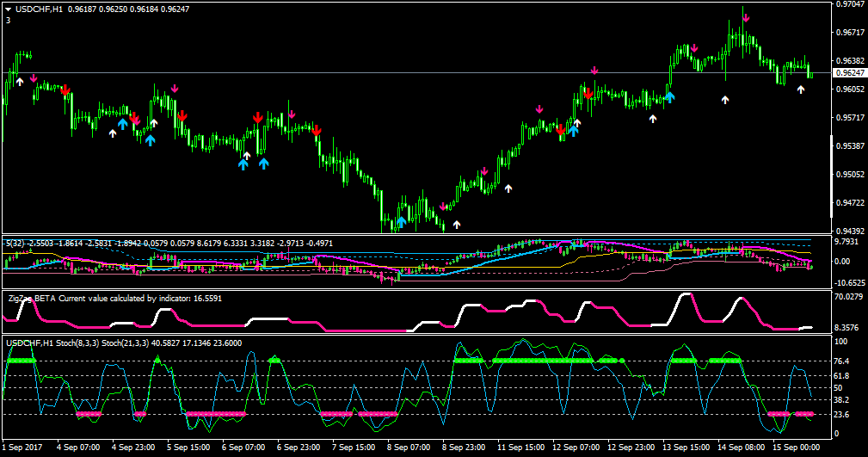This screenshot has width=868, height=457.
Task: Click the 11 Sep 15:00 time label
Action: [521, 447]
